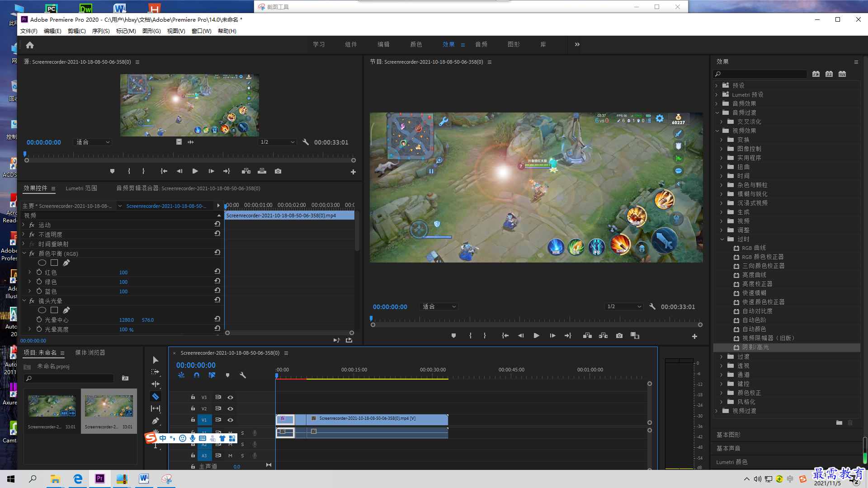Step forward one frame in Program monitor
868x488 pixels.
[x=552, y=336]
